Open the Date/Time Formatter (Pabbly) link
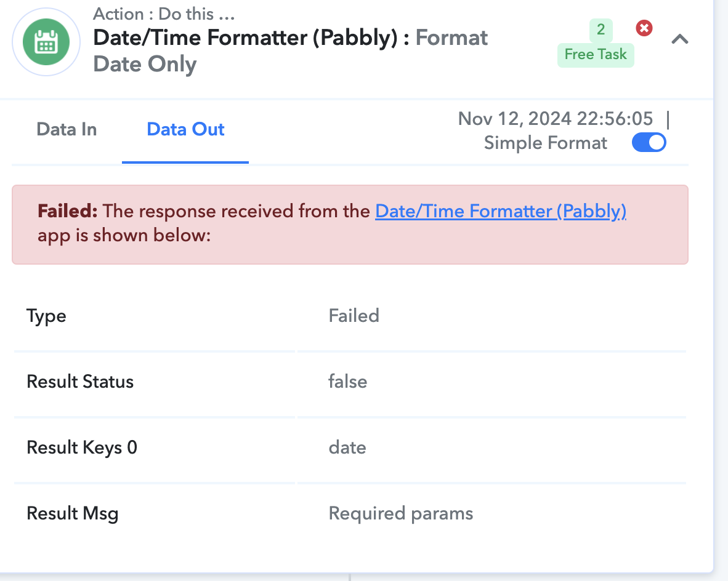This screenshot has height=581, width=728. (501, 211)
